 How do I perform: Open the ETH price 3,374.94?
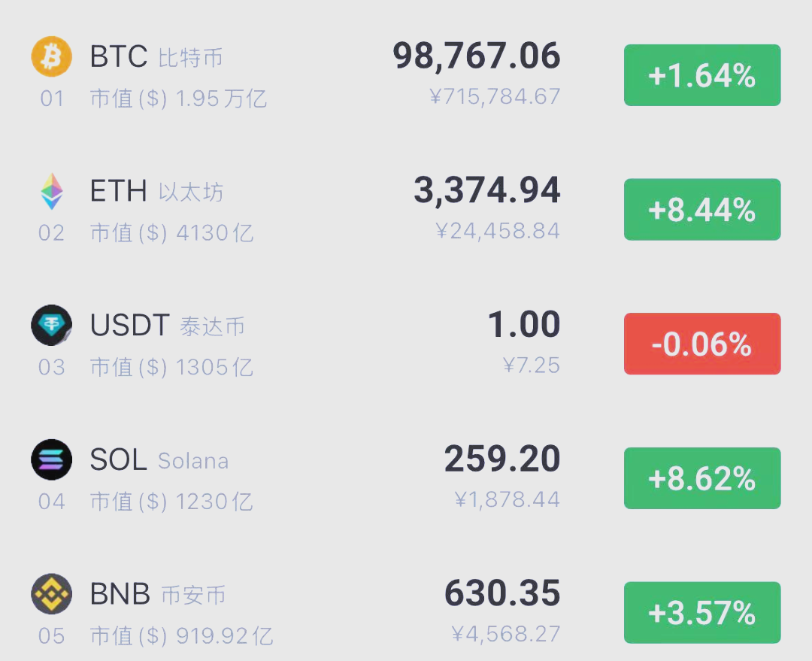click(486, 190)
